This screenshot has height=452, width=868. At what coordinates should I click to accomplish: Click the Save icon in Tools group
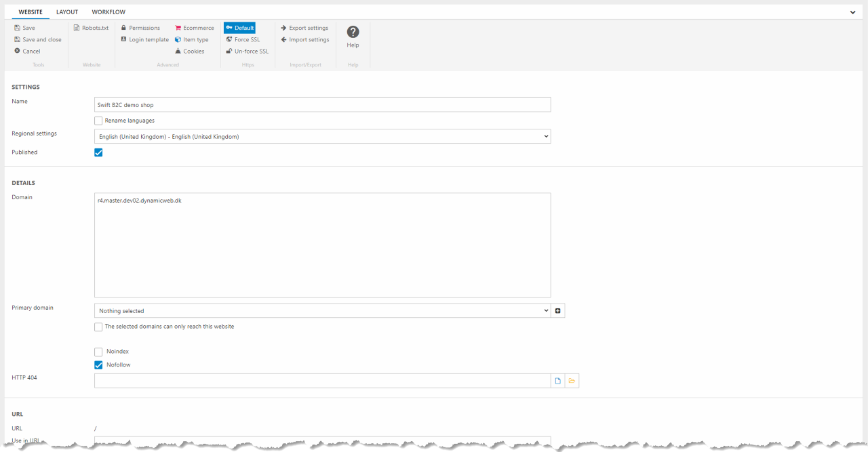(x=17, y=28)
